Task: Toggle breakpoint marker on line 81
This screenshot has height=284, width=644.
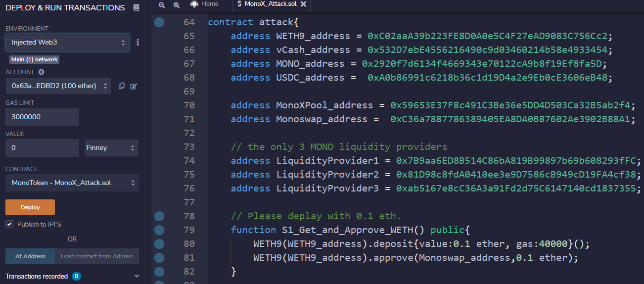Action: pos(159,258)
